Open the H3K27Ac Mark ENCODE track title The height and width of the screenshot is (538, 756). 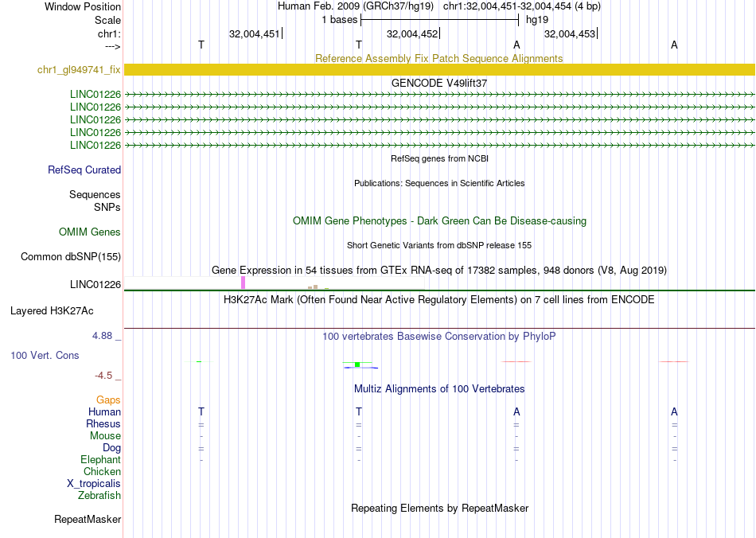[439, 299]
